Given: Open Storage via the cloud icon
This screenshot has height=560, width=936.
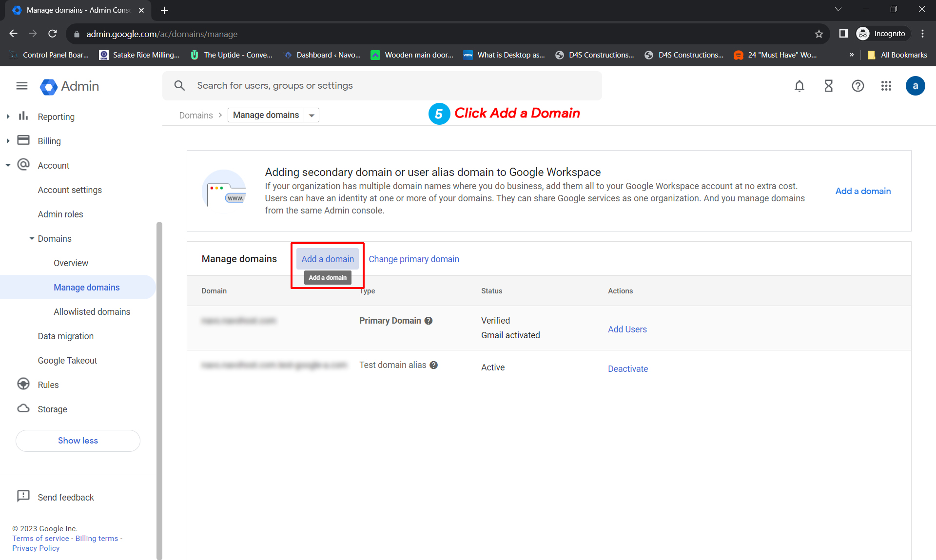Looking at the screenshot, I should point(23,408).
